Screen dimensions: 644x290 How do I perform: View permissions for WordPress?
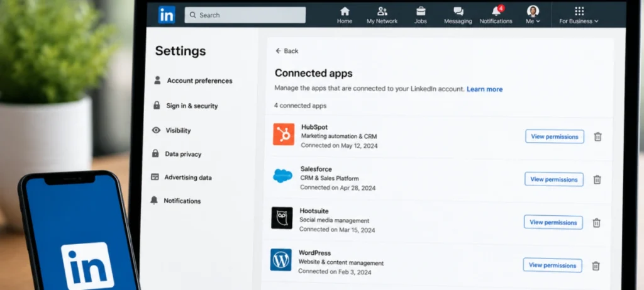(x=552, y=265)
